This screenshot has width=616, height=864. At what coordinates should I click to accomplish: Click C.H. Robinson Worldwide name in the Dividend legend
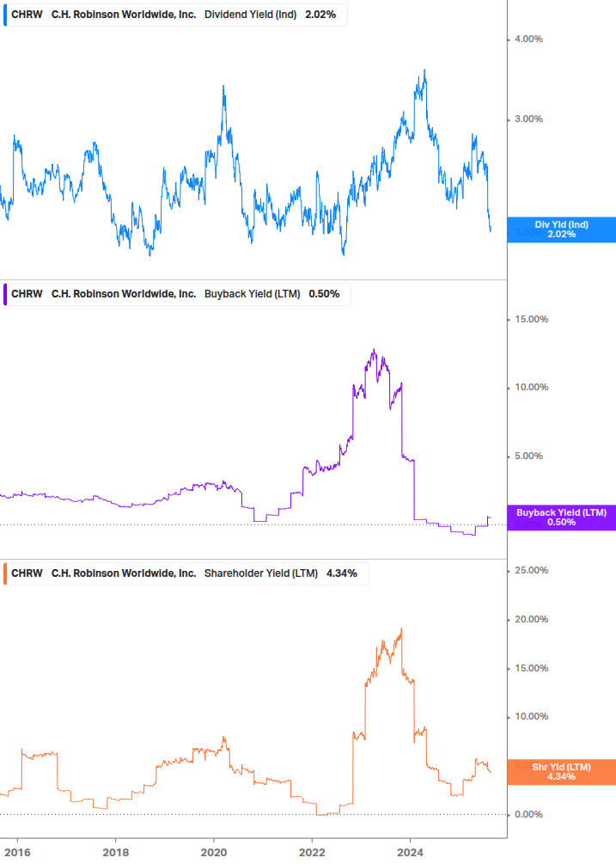(124, 15)
